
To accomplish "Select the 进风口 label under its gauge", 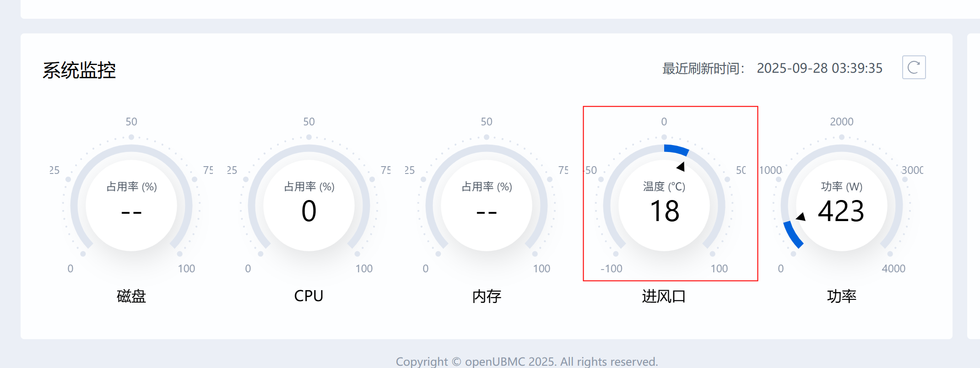I will pyautogui.click(x=664, y=296).
